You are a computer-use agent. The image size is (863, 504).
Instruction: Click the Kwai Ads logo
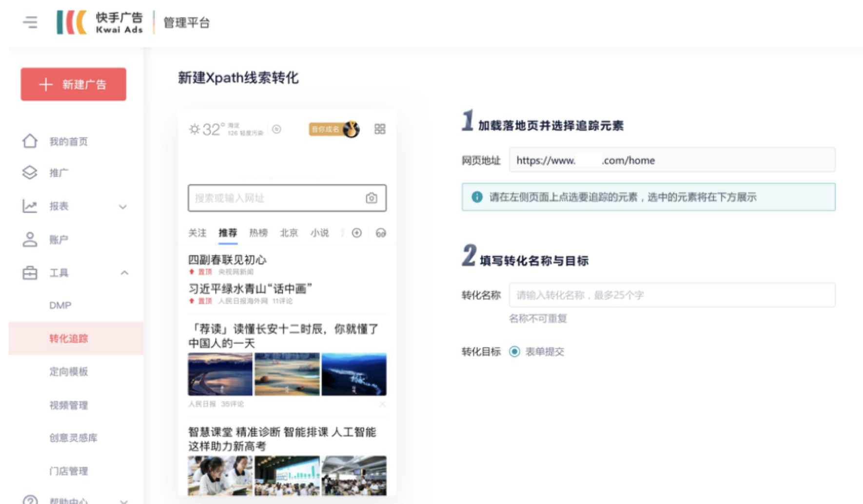[100, 22]
